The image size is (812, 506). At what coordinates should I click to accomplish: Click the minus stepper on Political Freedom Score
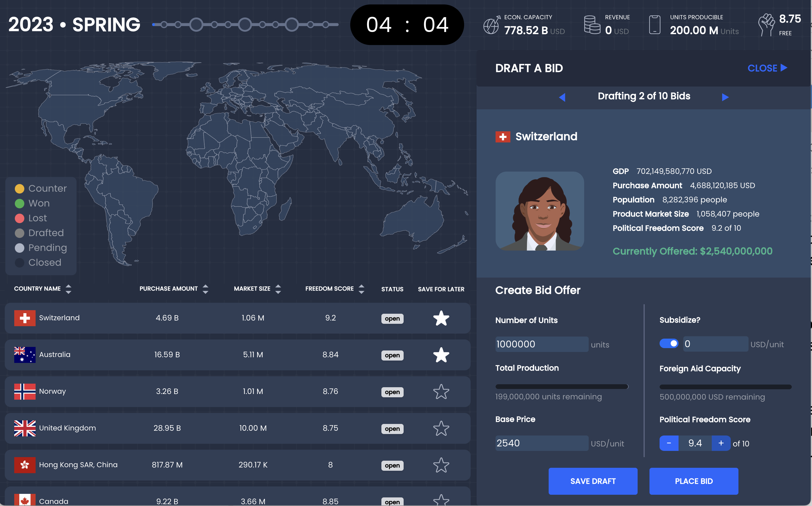[669, 443]
